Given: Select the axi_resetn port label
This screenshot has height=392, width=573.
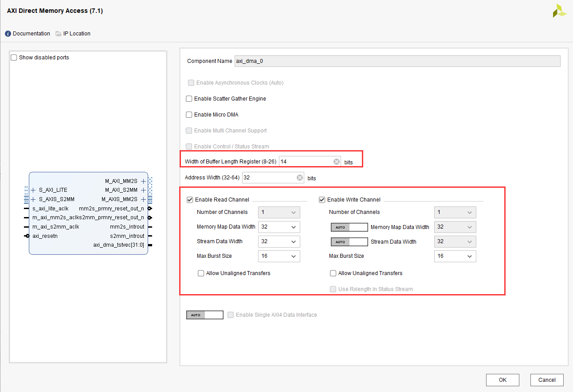Looking at the screenshot, I should (x=45, y=236).
